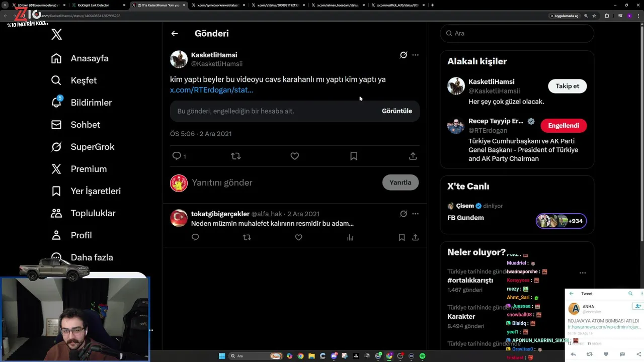Click the reply icon on the main post
Viewport: 644px width, 362px height.
(x=177, y=156)
